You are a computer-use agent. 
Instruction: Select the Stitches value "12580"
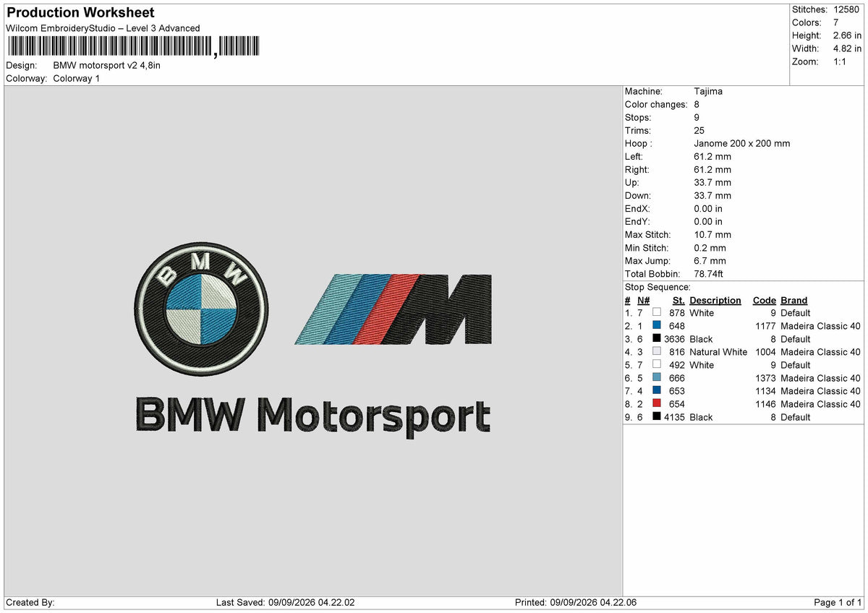(846, 9)
